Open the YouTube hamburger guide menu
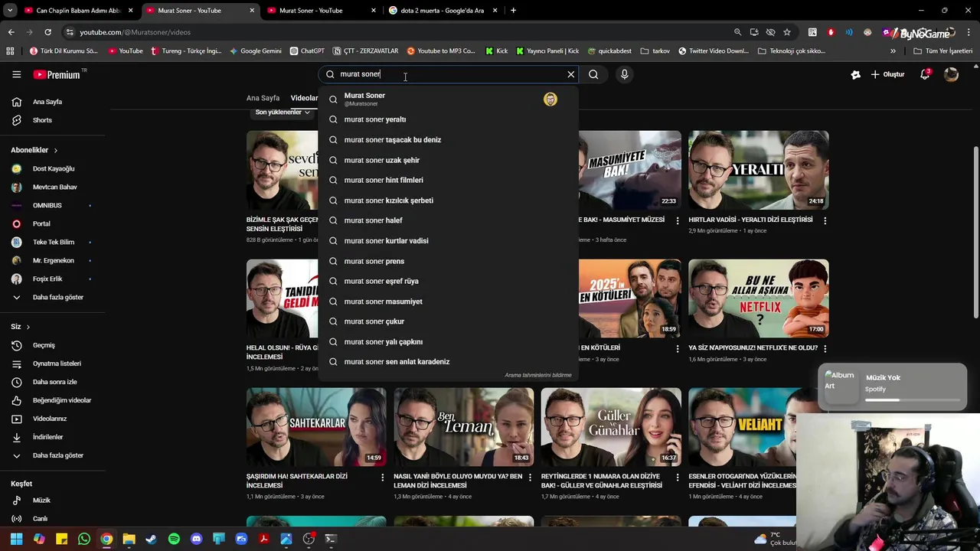 click(16, 74)
